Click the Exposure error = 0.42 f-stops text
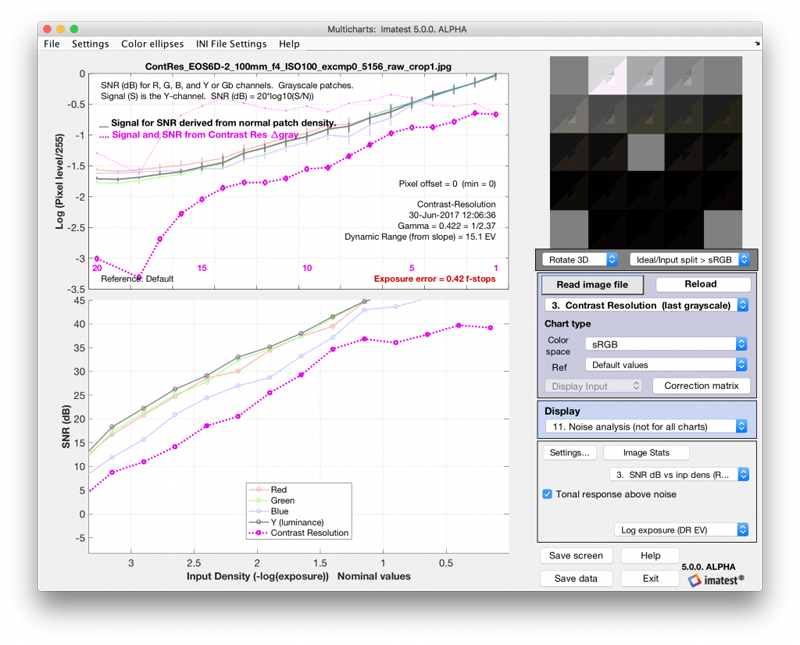This screenshot has width=800, height=645. coord(435,279)
